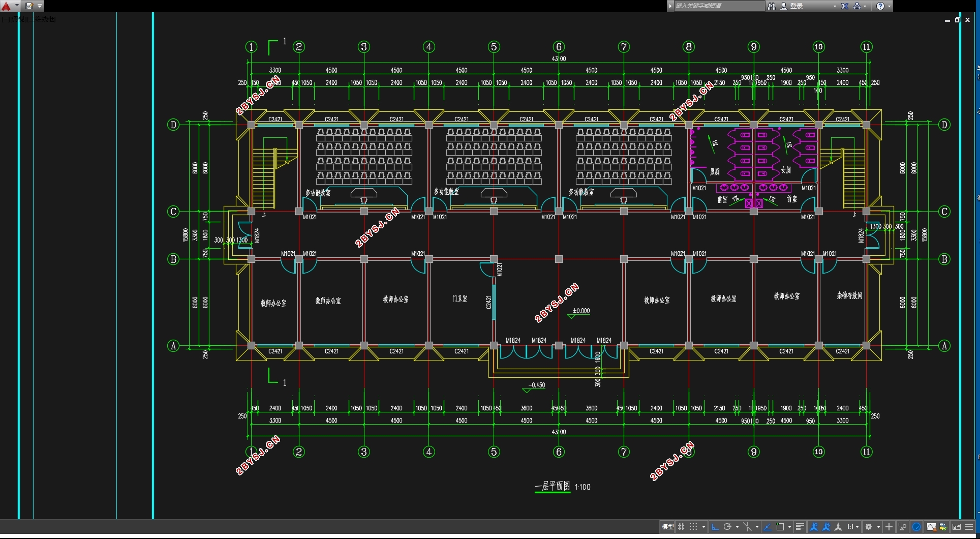This screenshot has width=980, height=539.
Task: Toggle ortho mode in status bar
Action: point(715,527)
